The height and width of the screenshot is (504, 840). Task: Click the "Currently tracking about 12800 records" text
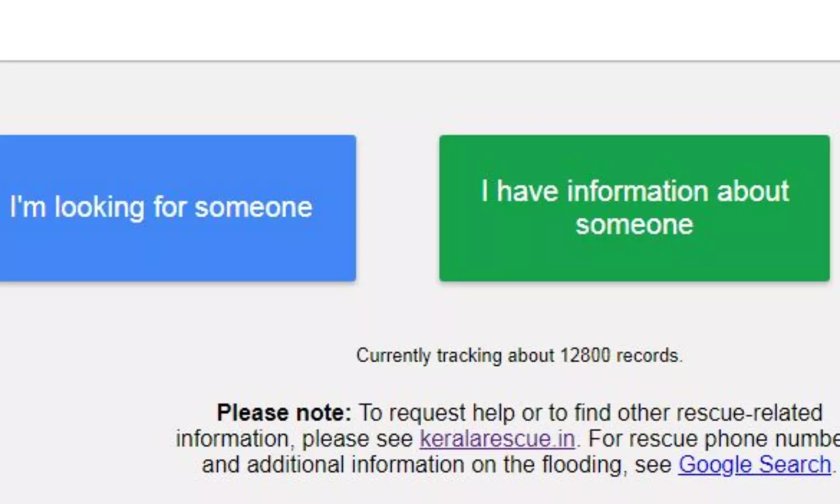click(519, 356)
